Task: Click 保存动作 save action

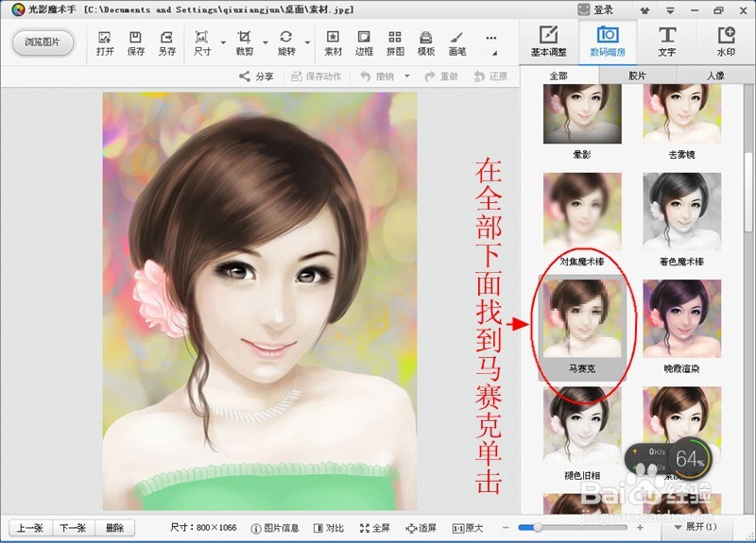Action: (x=317, y=76)
